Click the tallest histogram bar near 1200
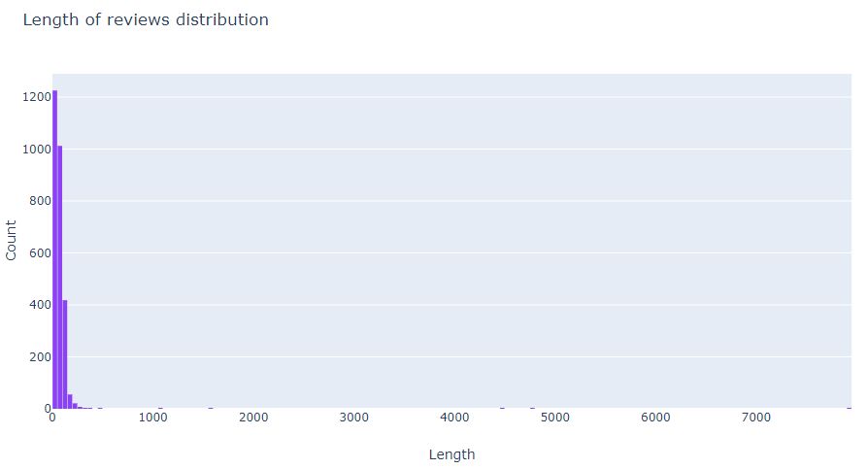 (54, 252)
